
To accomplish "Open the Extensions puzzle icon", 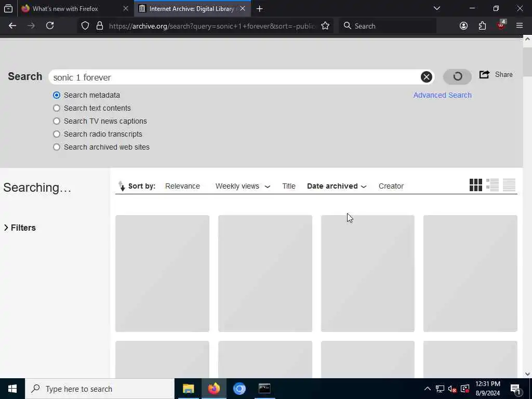I will (x=482, y=26).
